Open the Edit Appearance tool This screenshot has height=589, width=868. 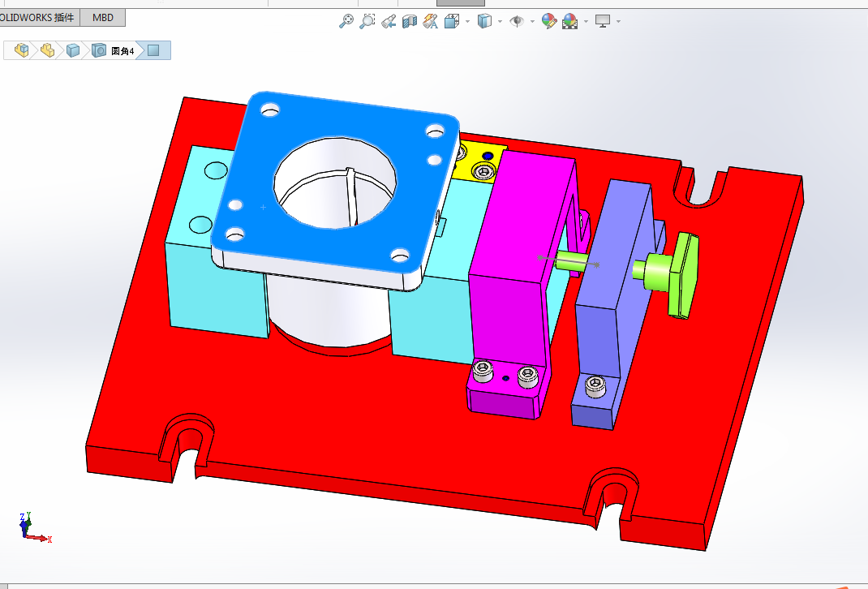click(x=548, y=22)
